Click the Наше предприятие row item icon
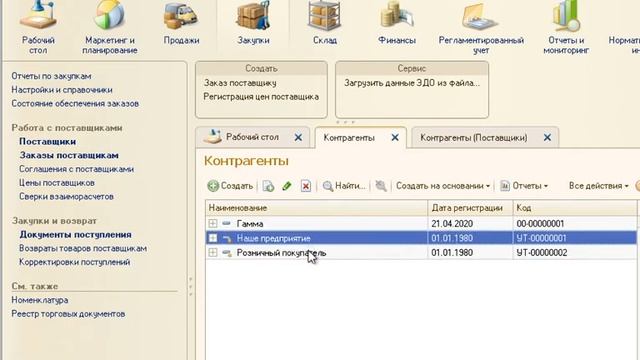Image resolution: width=640 pixels, height=360 pixels. point(227,239)
